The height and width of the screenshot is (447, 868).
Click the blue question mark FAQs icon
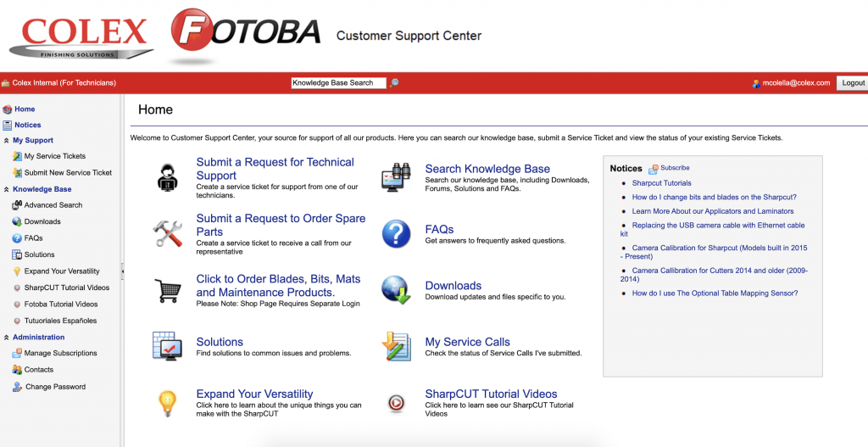tap(396, 234)
